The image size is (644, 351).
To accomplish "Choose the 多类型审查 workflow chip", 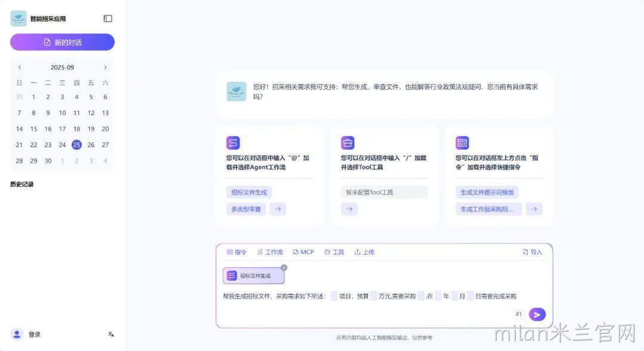I will [x=246, y=209].
